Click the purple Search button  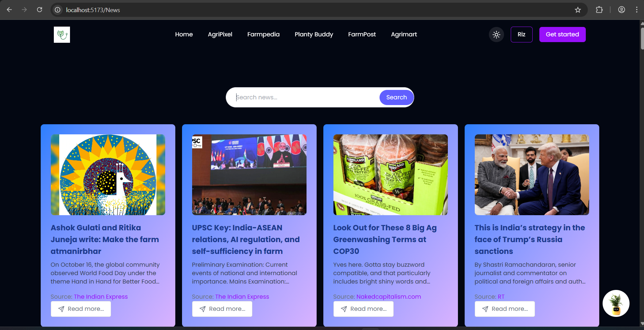coord(396,97)
